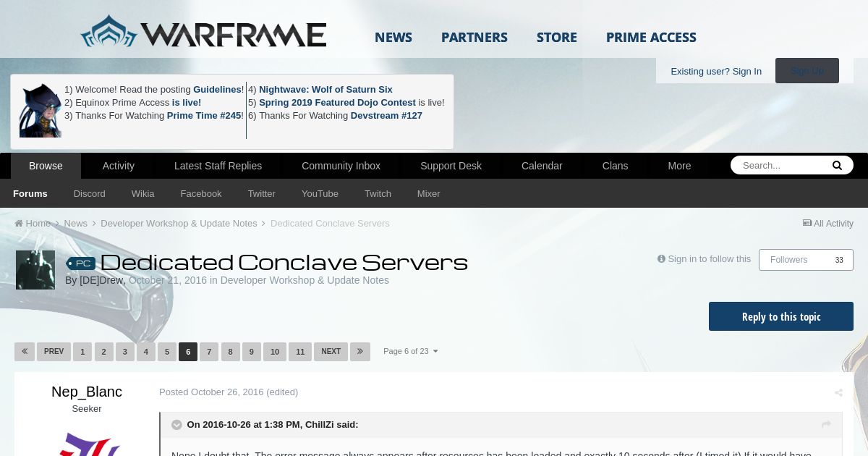The width and height of the screenshot is (868, 456).
Task: Open Nep_Blanc's profile name
Action: coord(87,392)
